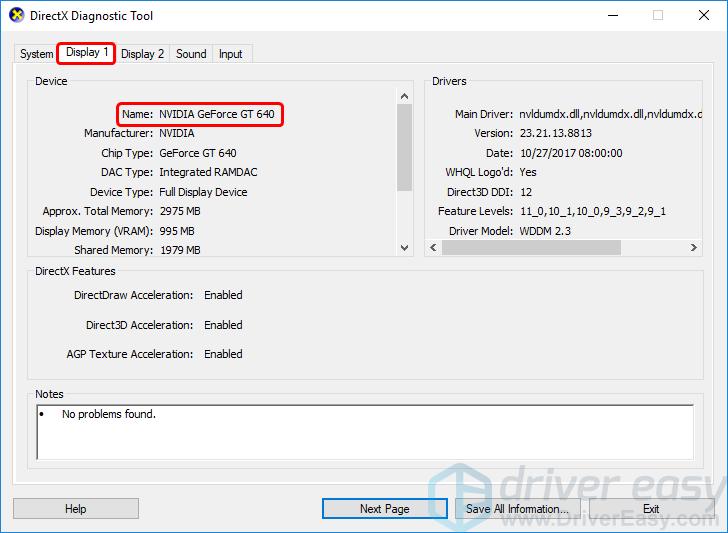Switch to the System tab
This screenshot has height=533, width=728.
[36, 54]
